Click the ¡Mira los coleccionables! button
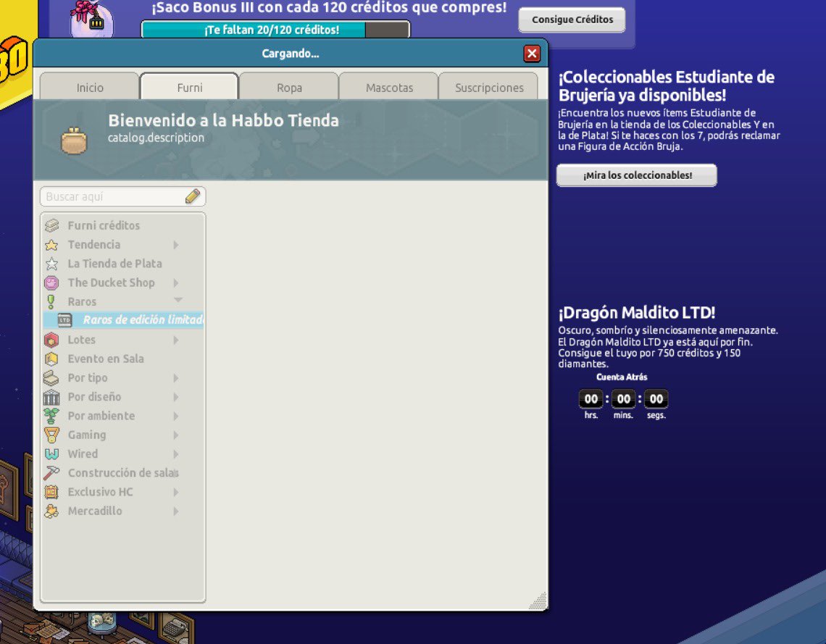Viewport: 826px width, 644px height. coord(637,175)
